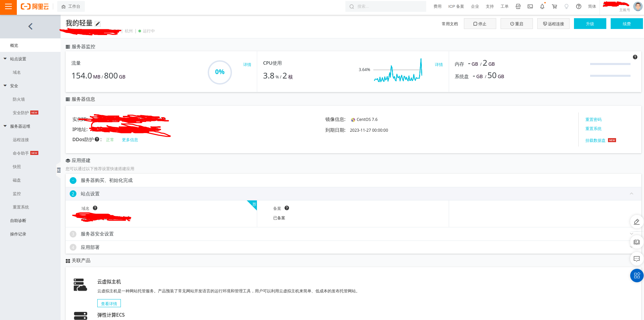Select 防火墙 in the sidebar
The width and height of the screenshot is (644, 320).
click(19, 99)
